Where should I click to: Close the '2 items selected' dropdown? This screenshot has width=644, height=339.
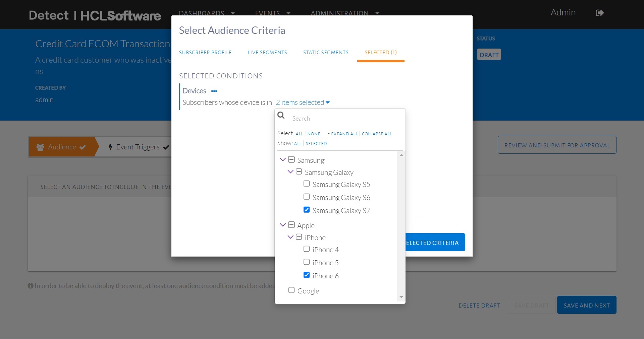click(303, 103)
